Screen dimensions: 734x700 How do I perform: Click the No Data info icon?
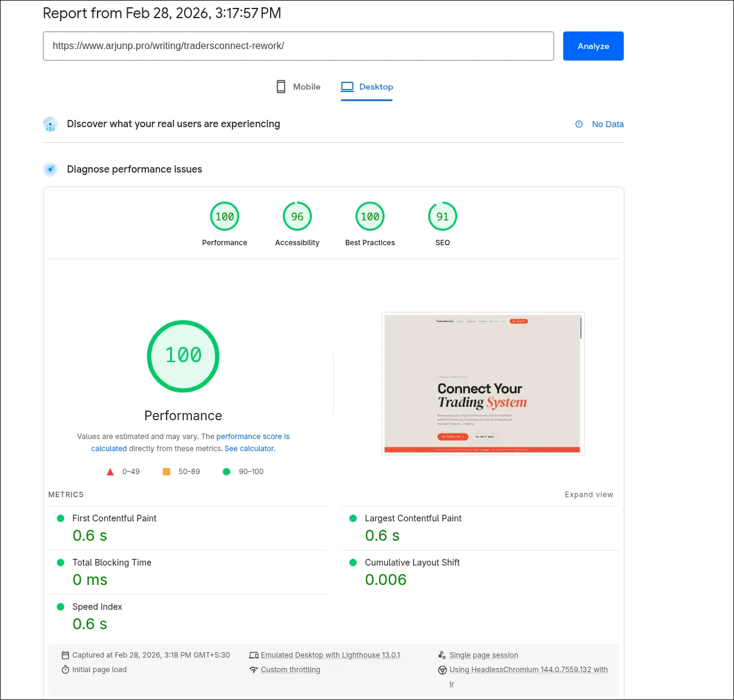tap(579, 124)
